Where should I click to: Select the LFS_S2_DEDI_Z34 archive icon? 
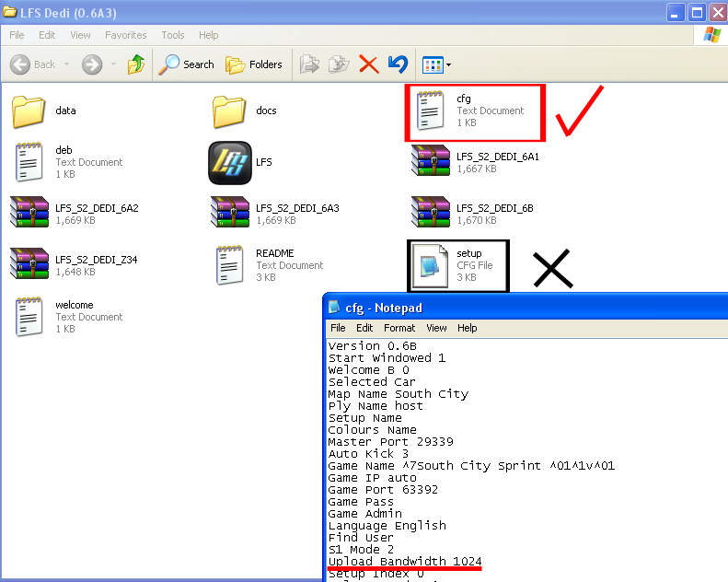click(x=29, y=263)
